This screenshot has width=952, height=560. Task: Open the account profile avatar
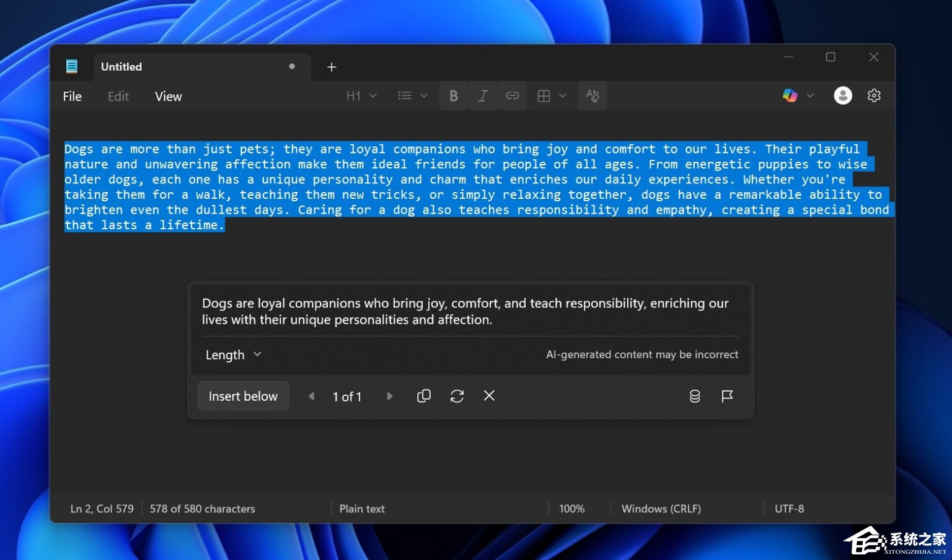pyautogui.click(x=843, y=95)
